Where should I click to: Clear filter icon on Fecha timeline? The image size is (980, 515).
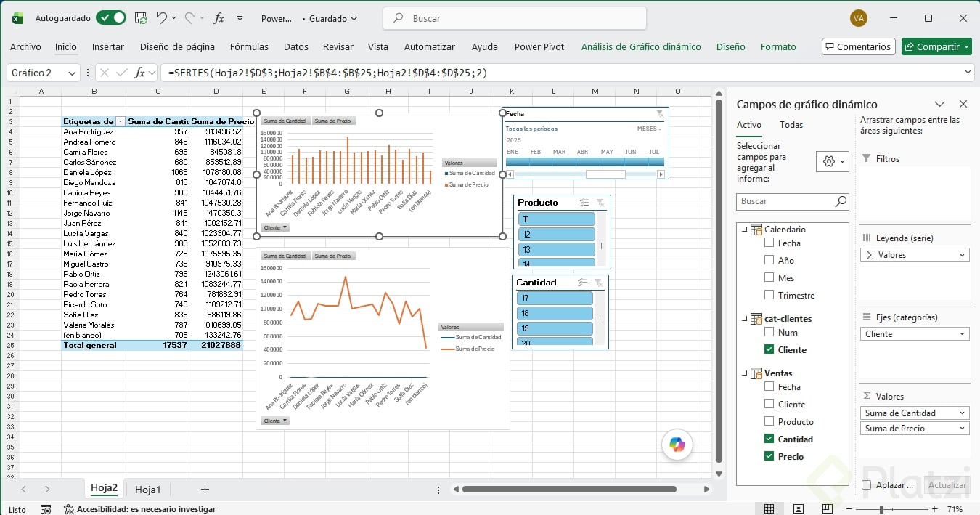click(x=660, y=114)
